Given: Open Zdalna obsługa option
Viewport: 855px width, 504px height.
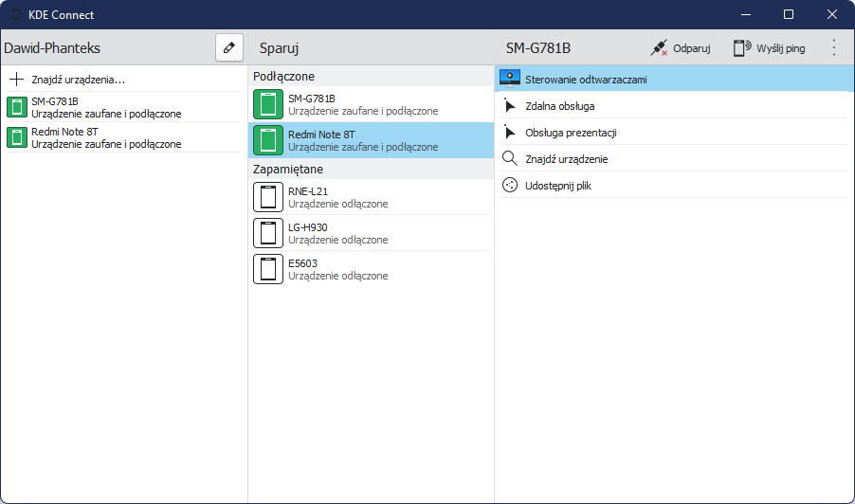Looking at the screenshot, I should coord(674,106).
